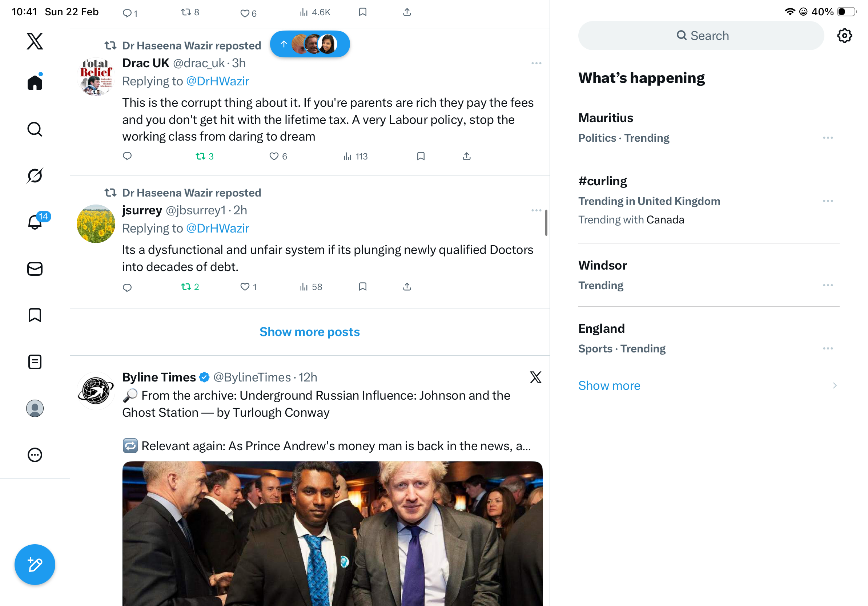
Task: Like the Drac UK reply
Action: click(x=274, y=157)
